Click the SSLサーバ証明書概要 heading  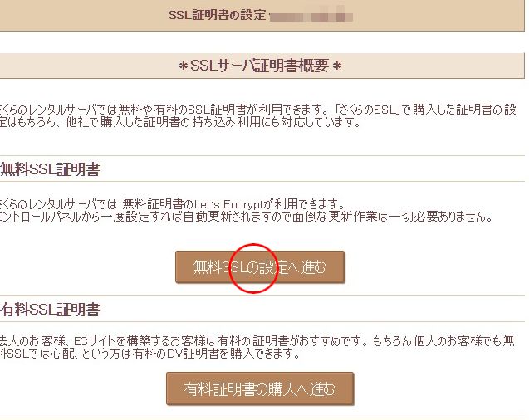click(x=259, y=66)
